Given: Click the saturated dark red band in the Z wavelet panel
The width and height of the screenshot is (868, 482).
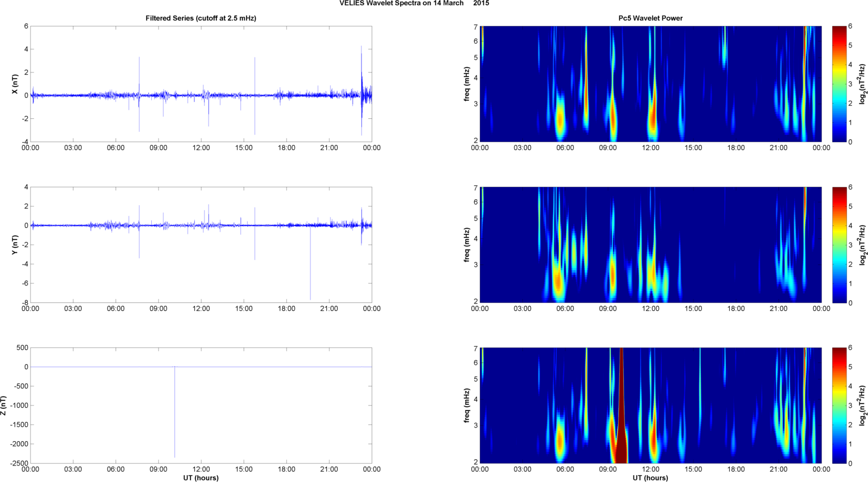Looking at the screenshot, I should (621, 406).
